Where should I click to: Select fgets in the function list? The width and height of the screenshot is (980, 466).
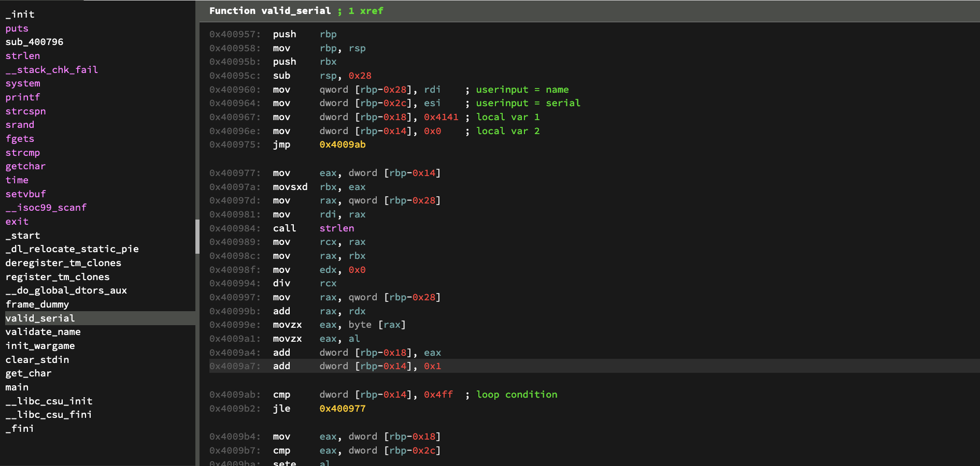[20, 139]
